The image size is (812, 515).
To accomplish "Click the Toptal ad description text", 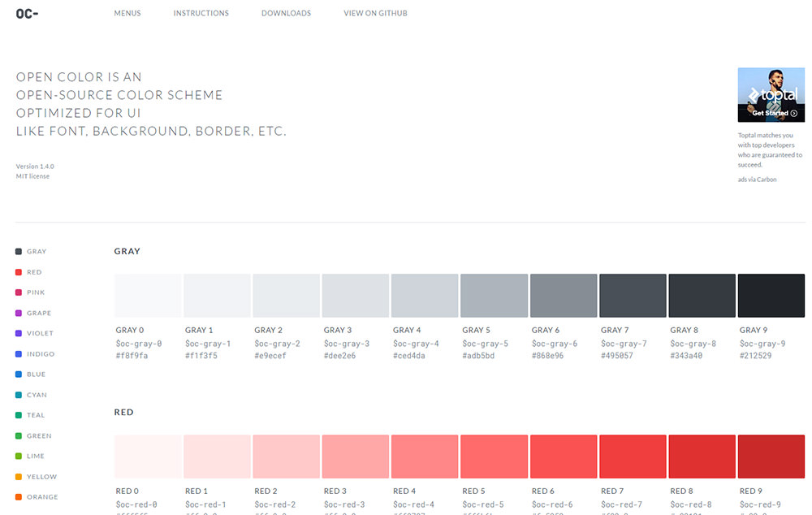I will click(x=770, y=149).
